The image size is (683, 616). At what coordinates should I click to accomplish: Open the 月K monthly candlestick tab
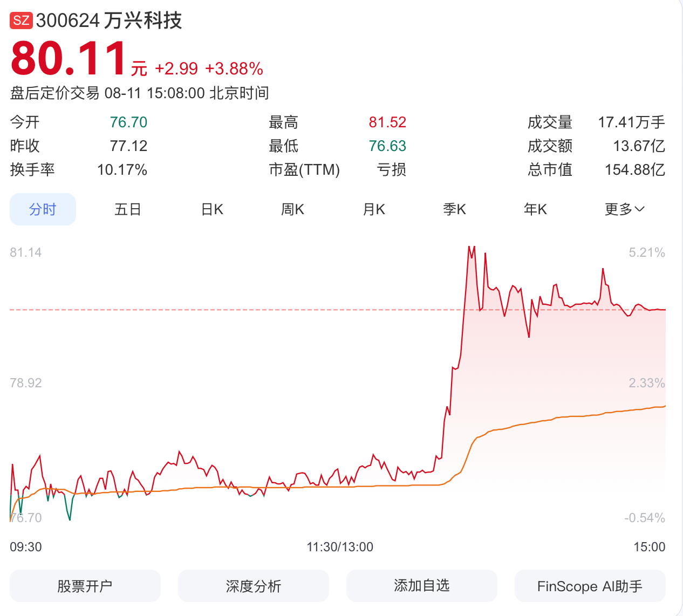374,209
